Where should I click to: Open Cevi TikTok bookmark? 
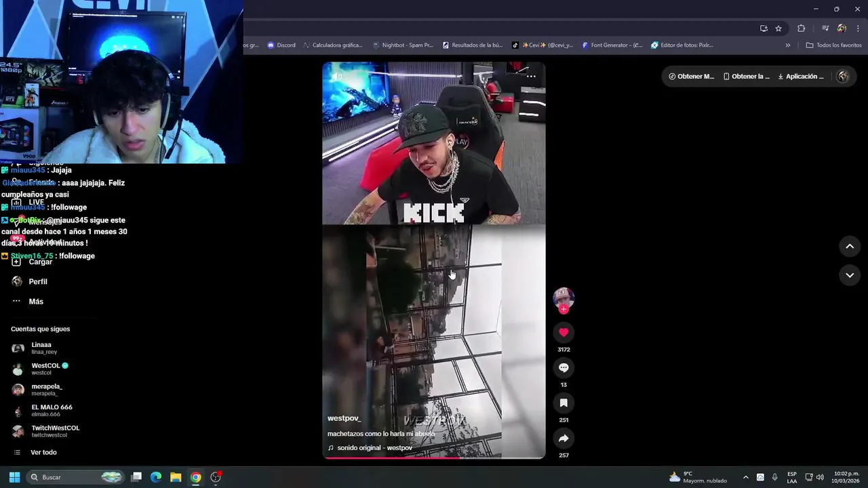coord(542,45)
